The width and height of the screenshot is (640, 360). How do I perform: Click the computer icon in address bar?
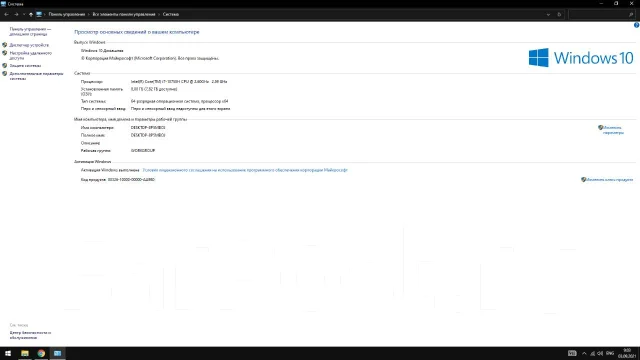pos(39,14)
